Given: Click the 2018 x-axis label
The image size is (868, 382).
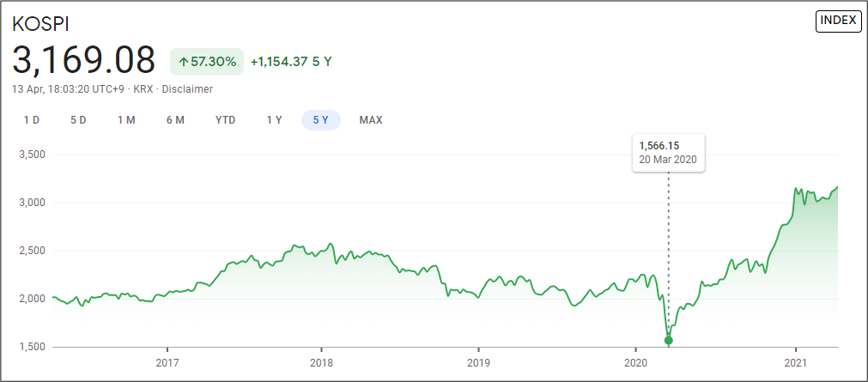Looking at the screenshot, I should pyautogui.click(x=321, y=362).
